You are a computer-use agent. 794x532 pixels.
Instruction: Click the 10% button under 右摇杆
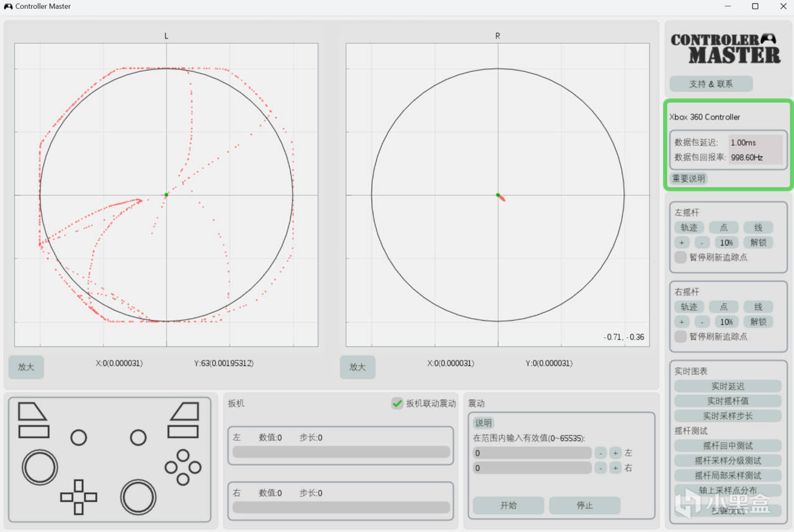pyautogui.click(x=726, y=322)
